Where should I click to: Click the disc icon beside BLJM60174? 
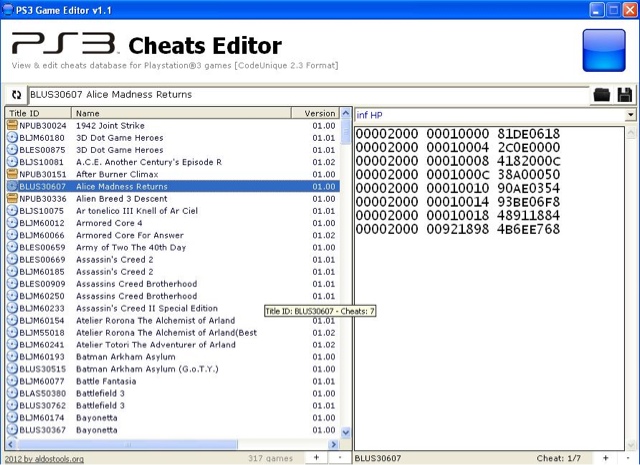[x=13, y=417]
